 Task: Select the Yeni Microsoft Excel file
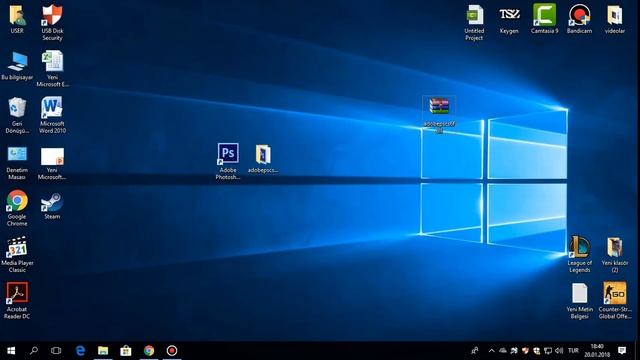click(x=52, y=69)
